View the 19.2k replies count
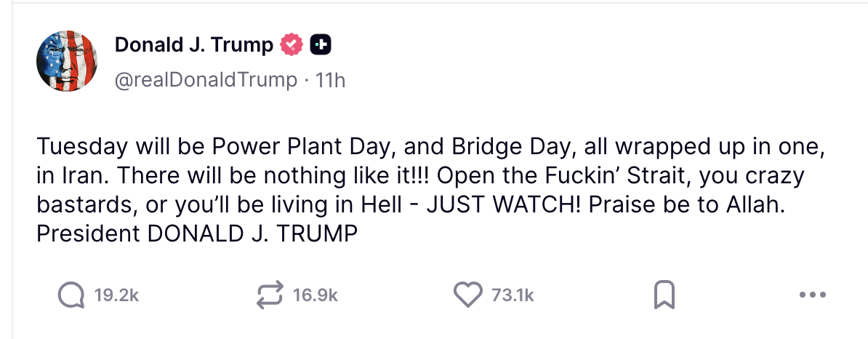868x339 pixels. [116, 295]
